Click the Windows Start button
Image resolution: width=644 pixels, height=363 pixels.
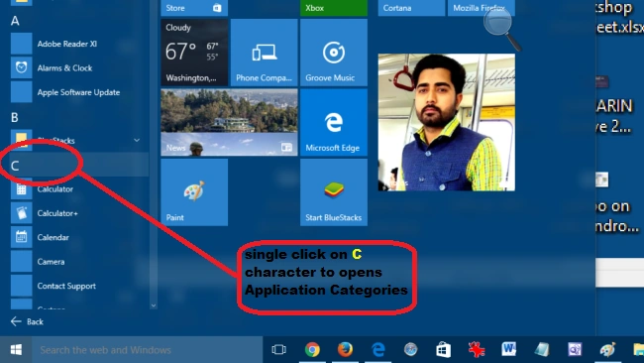pyautogui.click(x=16, y=350)
